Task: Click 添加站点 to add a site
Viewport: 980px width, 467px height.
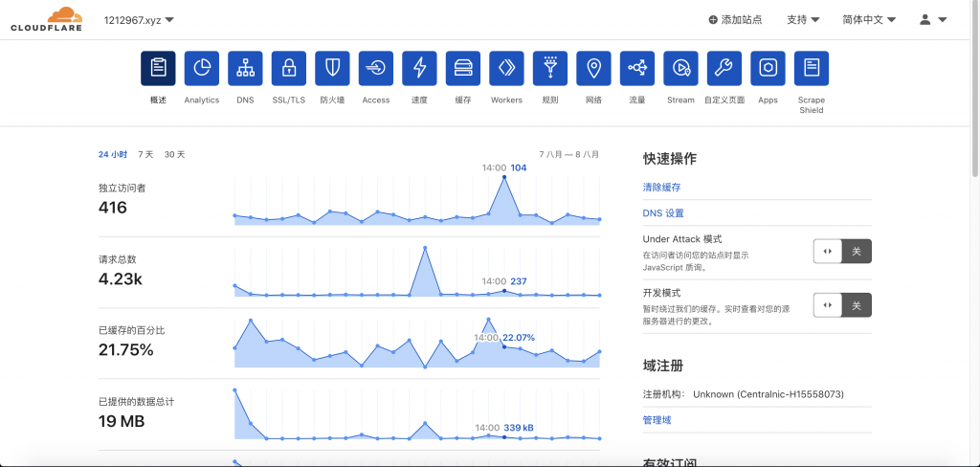Action: pyautogui.click(x=735, y=19)
